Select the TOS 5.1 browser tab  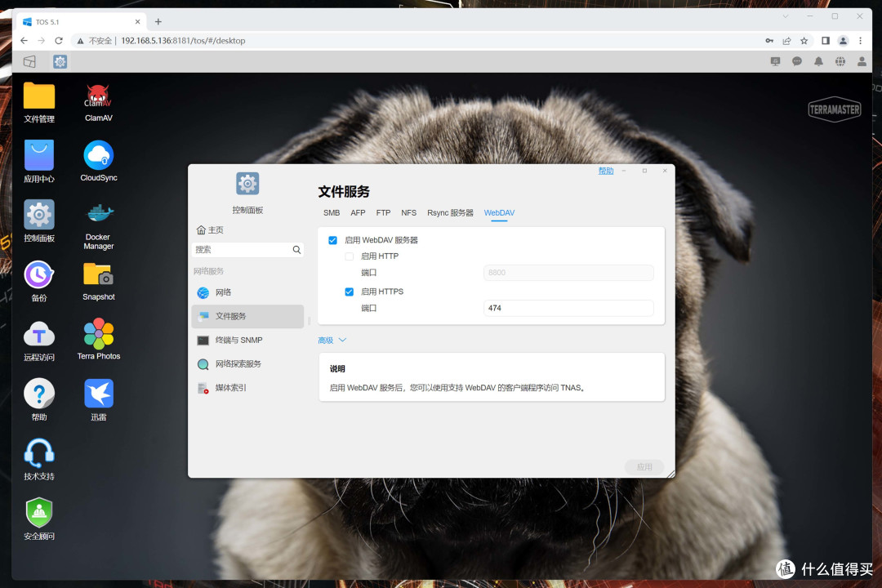pos(82,21)
